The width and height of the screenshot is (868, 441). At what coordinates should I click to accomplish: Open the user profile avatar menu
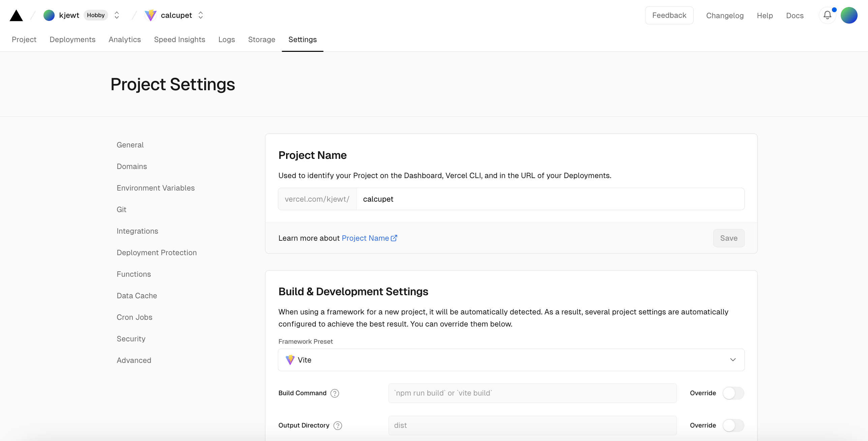849,15
